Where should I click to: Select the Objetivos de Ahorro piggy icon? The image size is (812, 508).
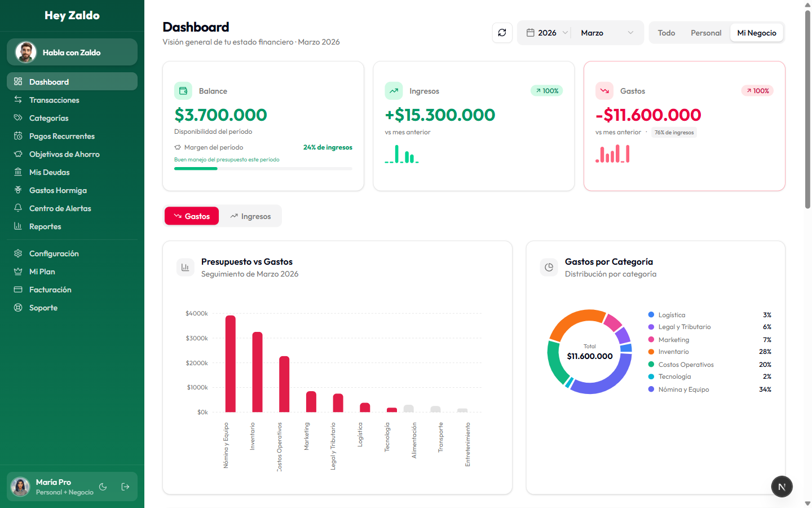click(19, 154)
